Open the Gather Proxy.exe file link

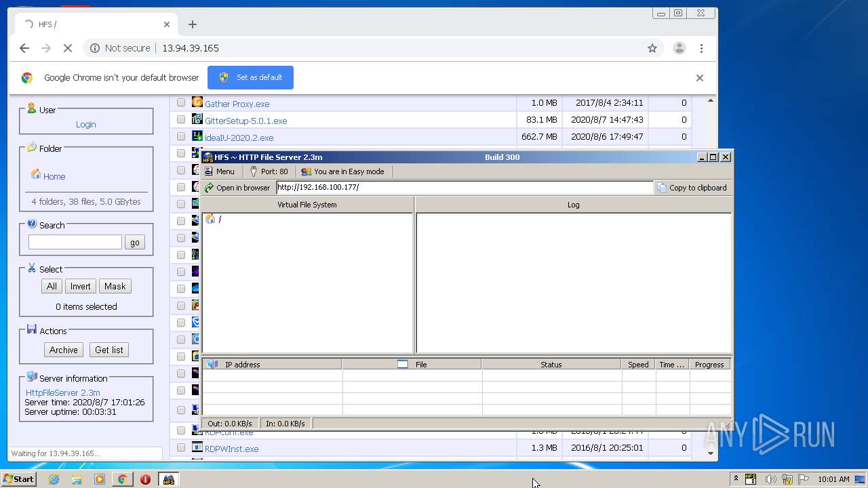point(237,104)
